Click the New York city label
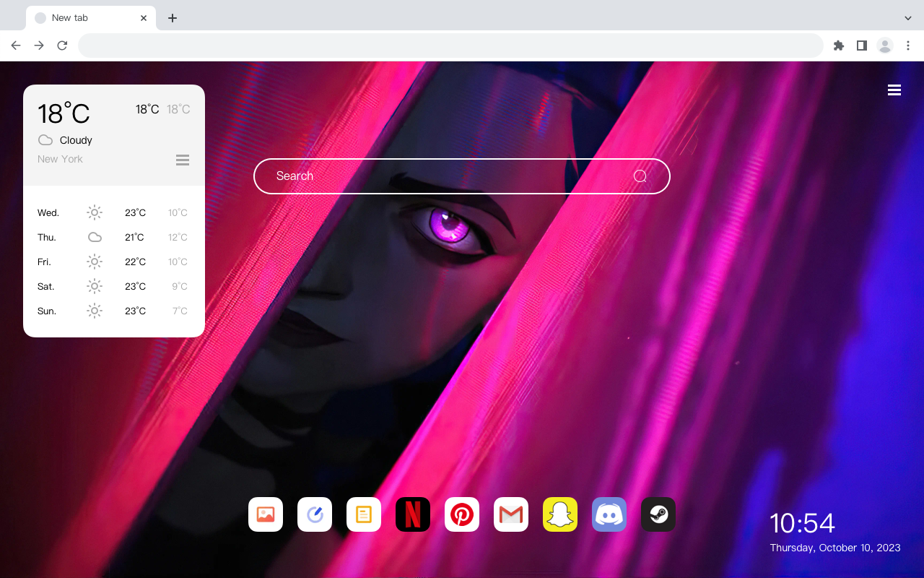The width and height of the screenshot is (924, 578). click(x=60, y=159)
